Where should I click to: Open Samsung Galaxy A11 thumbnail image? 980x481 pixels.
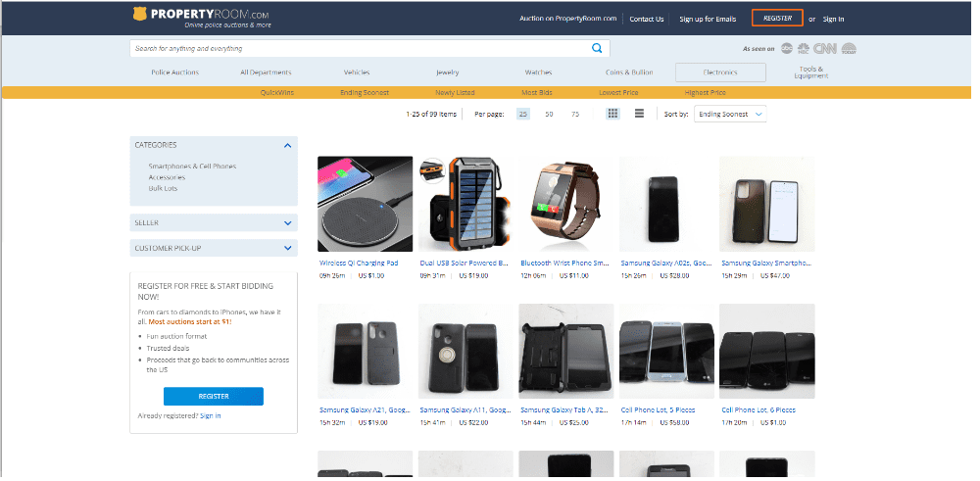pos(465,351)
